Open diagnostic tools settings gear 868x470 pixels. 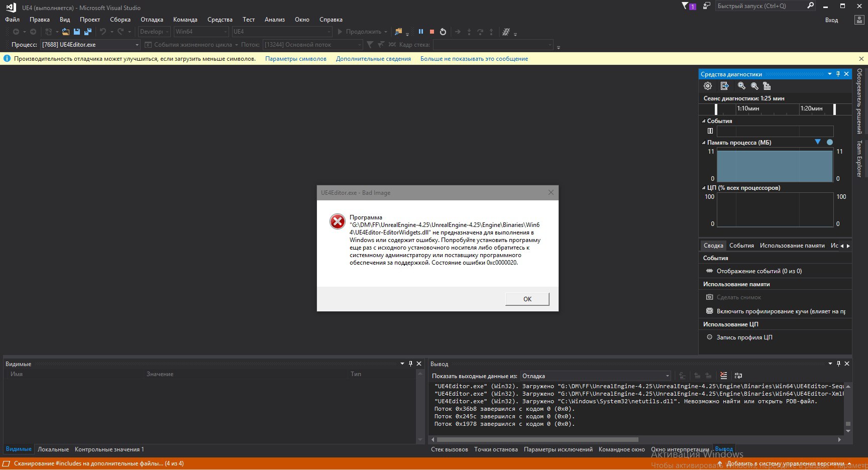[x=708, y=86]
